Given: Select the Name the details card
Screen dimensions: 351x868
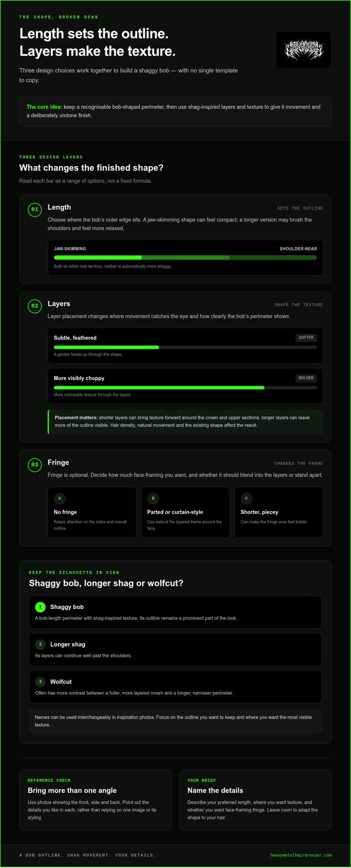Looking at the screenshot, I should [255, 800].
